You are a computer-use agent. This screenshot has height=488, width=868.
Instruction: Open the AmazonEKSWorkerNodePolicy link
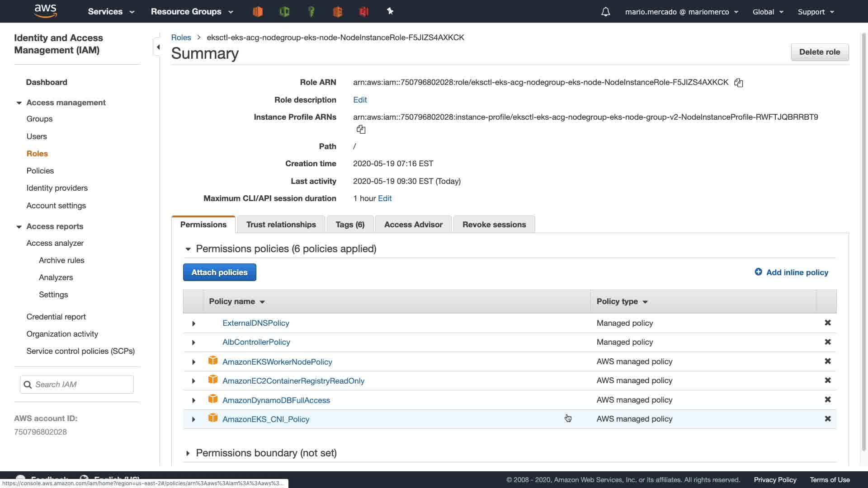277,362
